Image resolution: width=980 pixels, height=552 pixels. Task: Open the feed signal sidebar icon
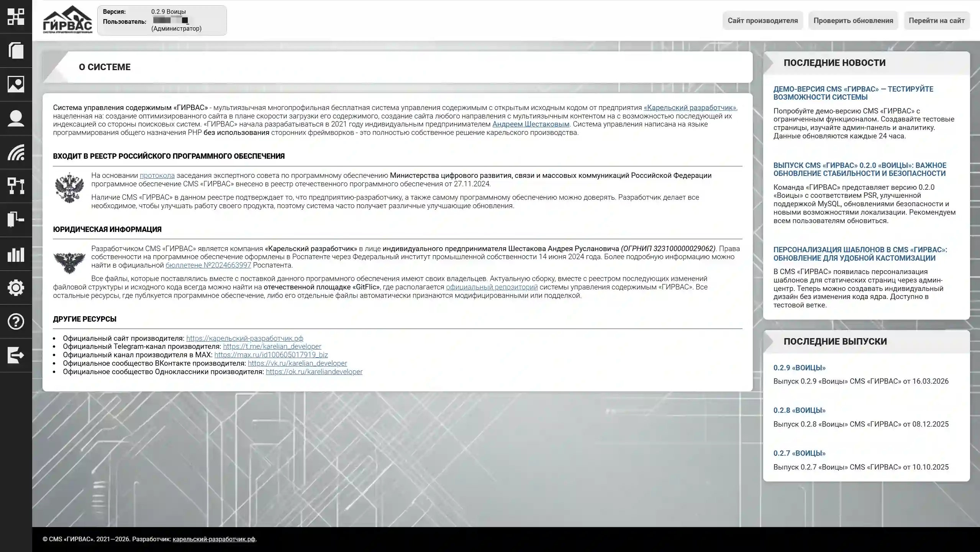[16, 152]
